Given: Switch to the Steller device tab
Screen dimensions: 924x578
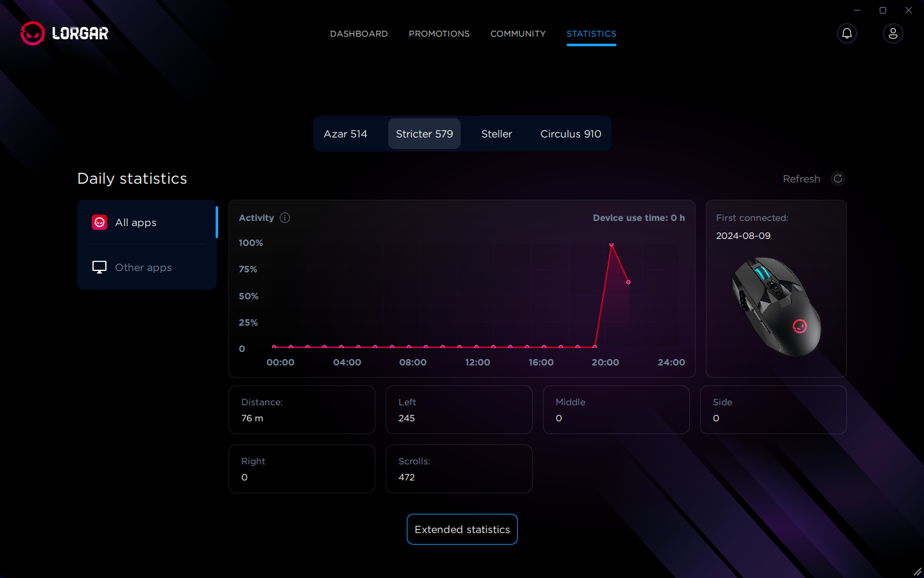Looking at the screenshot, I should [x=497, y=134].
